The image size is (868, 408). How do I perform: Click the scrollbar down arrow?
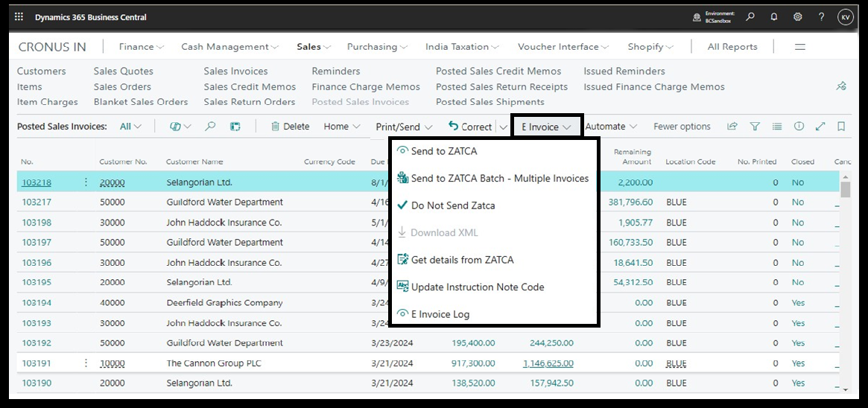(845, 389)
